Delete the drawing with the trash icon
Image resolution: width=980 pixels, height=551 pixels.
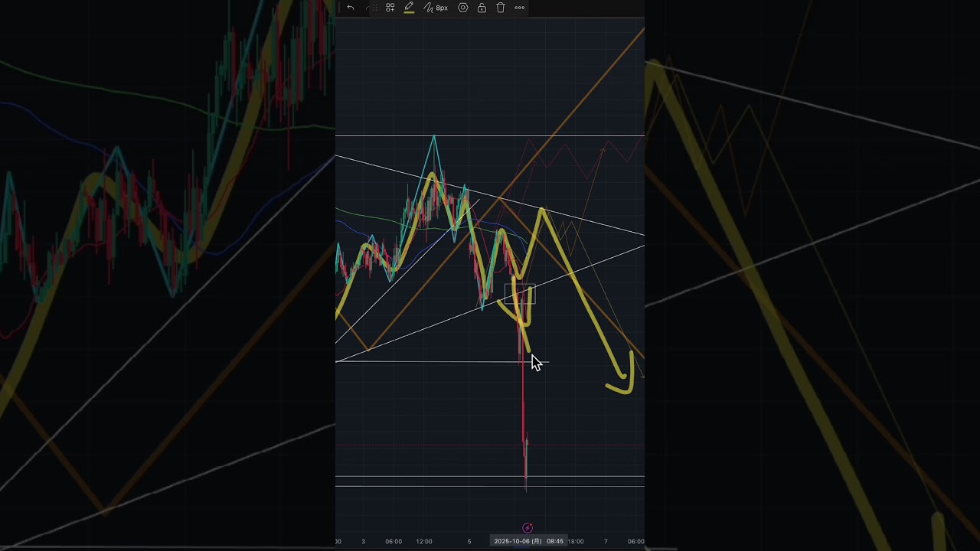[500, 8]
